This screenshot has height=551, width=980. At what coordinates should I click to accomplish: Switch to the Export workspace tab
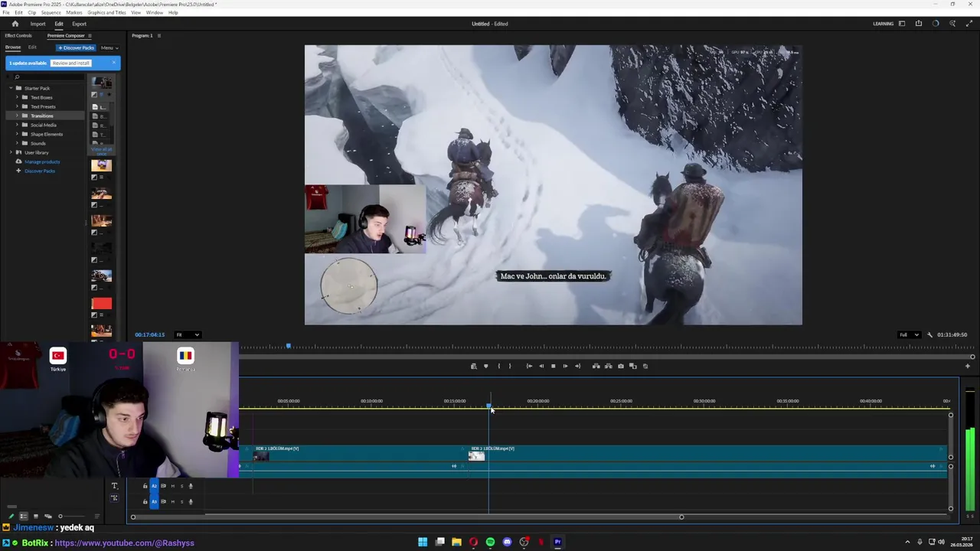coord(79,24)
